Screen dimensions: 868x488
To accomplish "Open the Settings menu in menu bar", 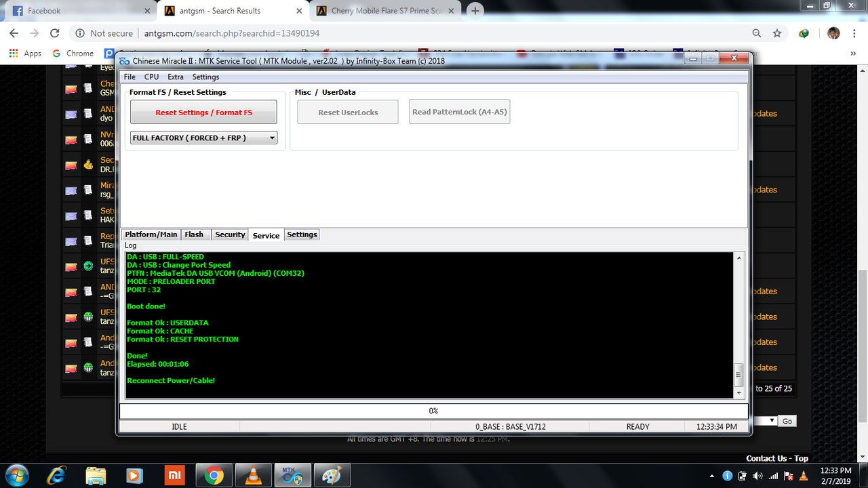I will pyautogui.click(x=205, y=77).
